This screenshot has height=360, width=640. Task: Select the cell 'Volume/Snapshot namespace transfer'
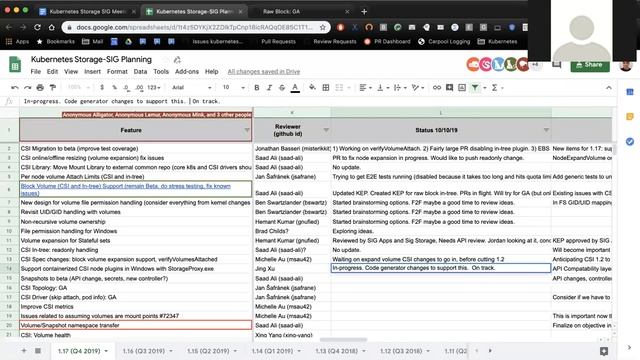click(x=136, y=325)
